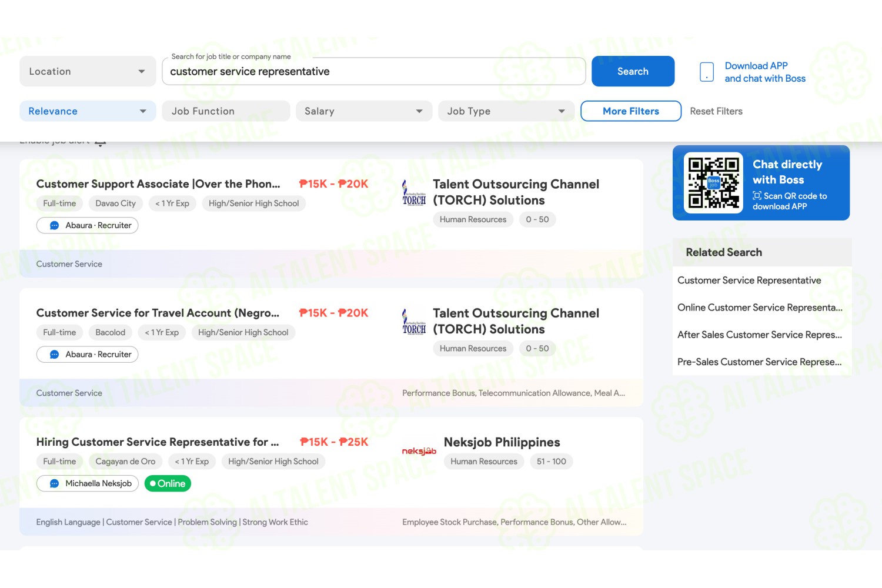Open the Location dropdown

coord(88,71)
